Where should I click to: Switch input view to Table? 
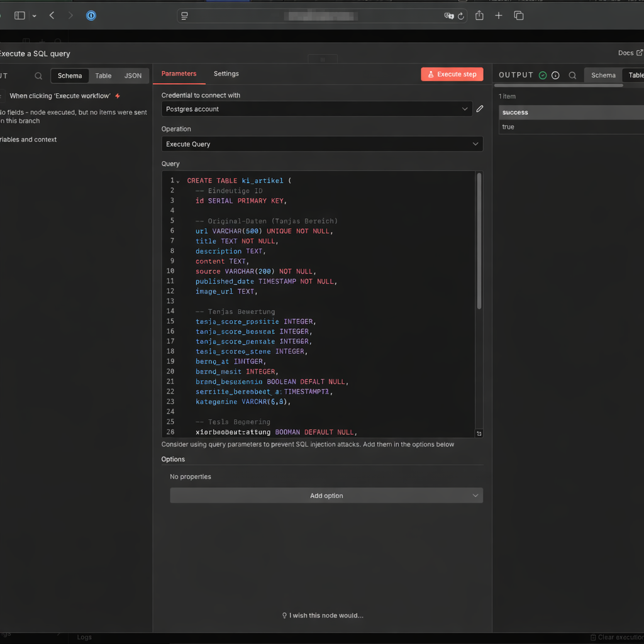click(103, 76)
